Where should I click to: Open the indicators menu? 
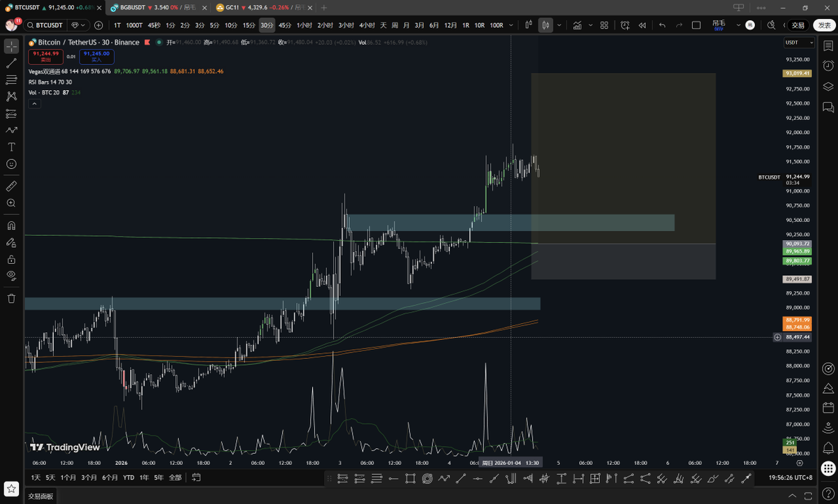[578, 25]
